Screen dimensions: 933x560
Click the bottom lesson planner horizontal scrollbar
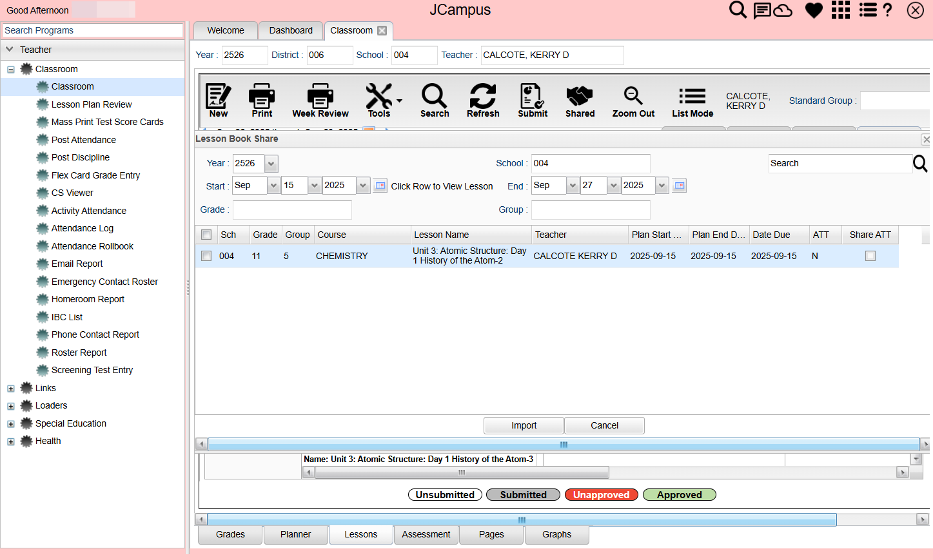point(522,520)
